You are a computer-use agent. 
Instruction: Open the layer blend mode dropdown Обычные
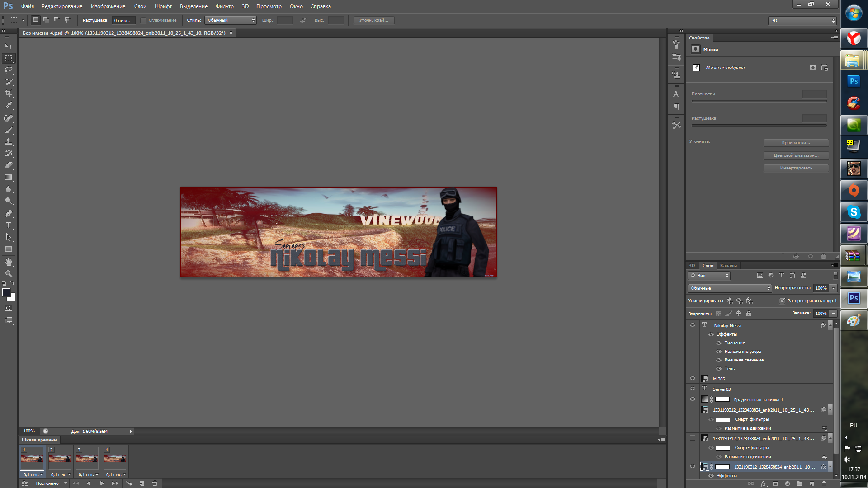[729, 288]
